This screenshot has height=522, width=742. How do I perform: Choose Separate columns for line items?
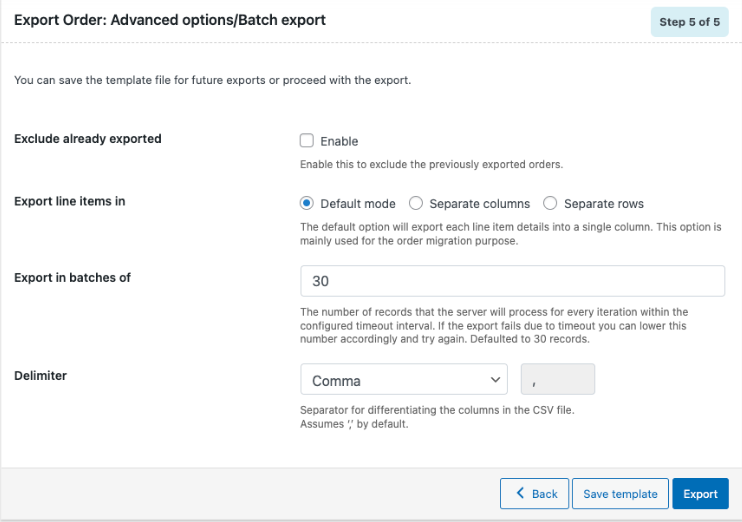[x=417, y=203]
